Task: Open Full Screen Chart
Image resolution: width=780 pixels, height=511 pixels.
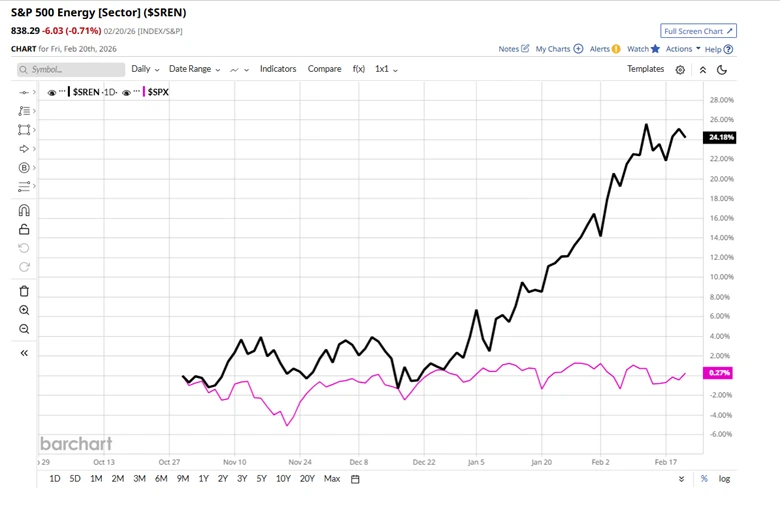Action: (698, 31)
